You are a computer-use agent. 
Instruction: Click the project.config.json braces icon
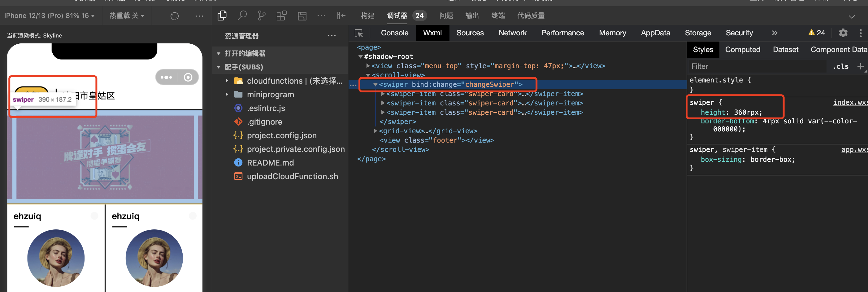click(238, 135)
